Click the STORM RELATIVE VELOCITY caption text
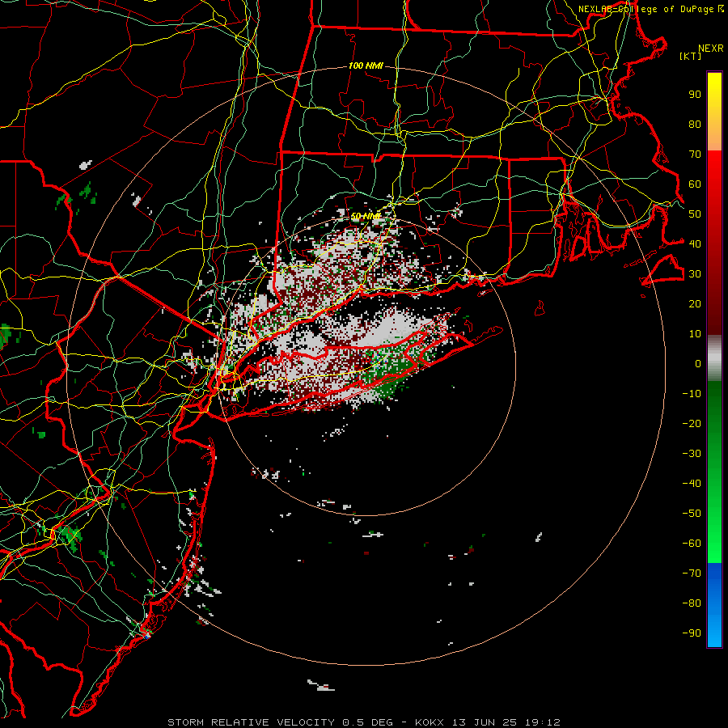 point(253,722)
